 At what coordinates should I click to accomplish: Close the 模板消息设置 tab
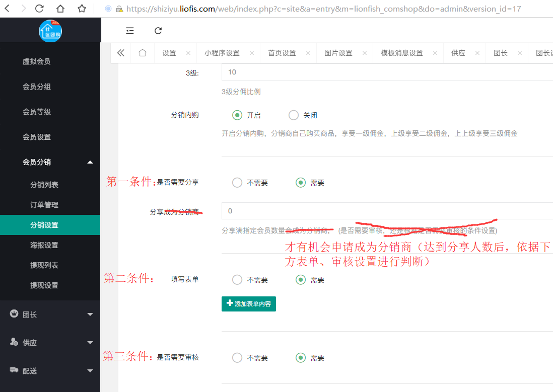click(435, 53)
